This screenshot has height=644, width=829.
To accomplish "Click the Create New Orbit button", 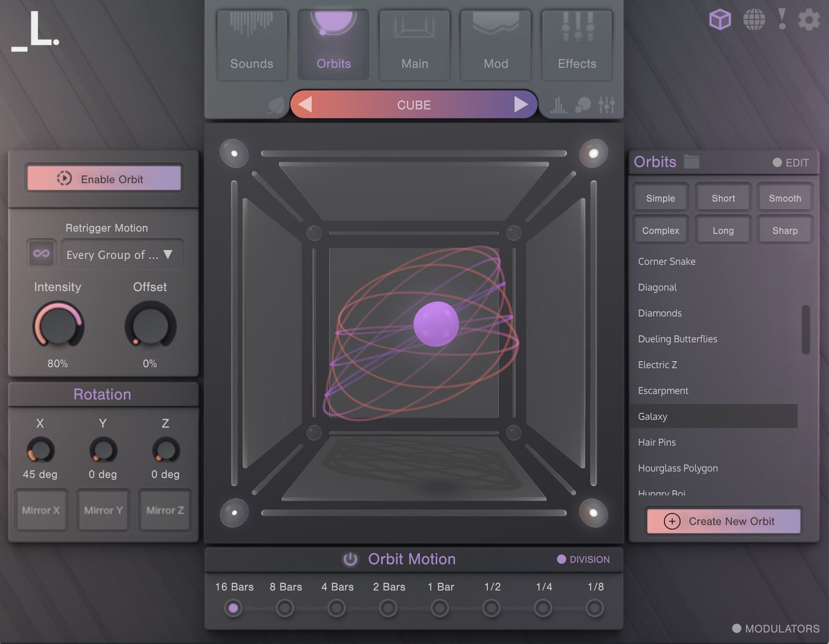I will click(x=723, y=521).
